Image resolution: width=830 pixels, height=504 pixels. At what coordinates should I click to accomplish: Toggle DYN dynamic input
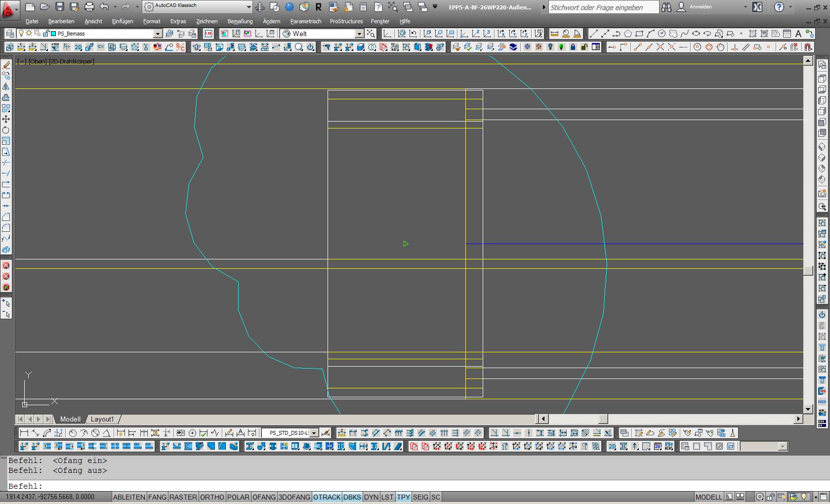pos(371,497)
